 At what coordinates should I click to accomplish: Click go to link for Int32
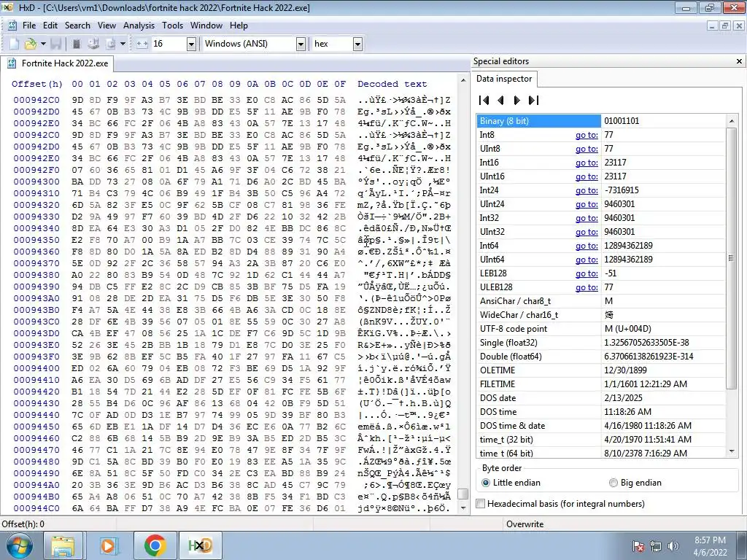(x=587, y=217)
